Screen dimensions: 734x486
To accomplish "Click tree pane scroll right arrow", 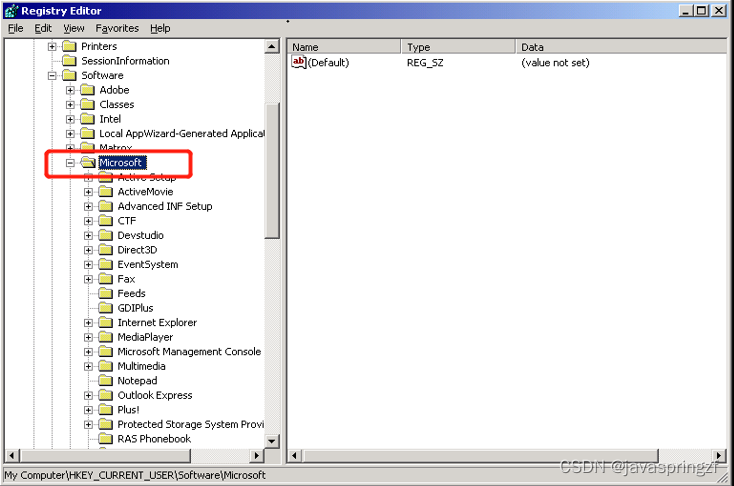I will click(x=257, y=455).
